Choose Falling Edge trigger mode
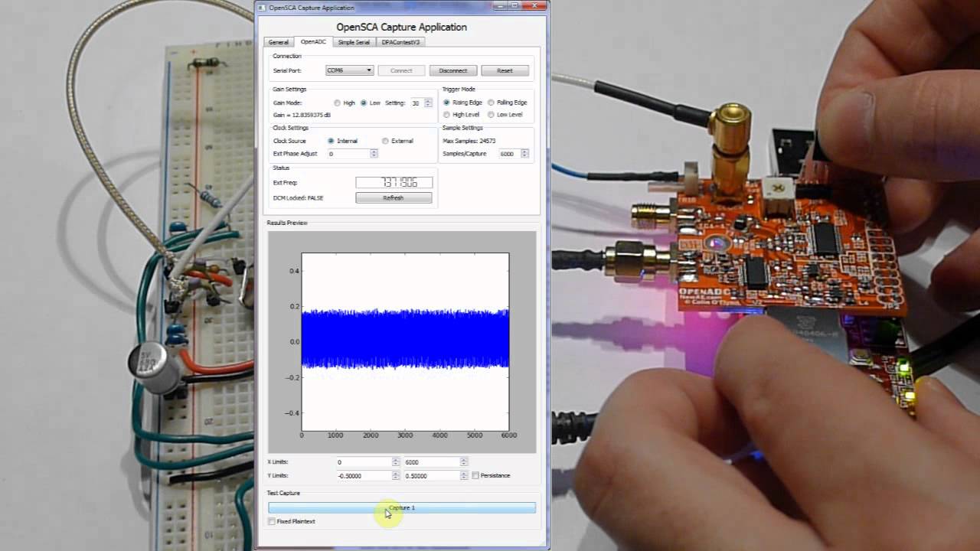Screen dimensions: 980x551 pyautogui.click(x=491, y=103)
